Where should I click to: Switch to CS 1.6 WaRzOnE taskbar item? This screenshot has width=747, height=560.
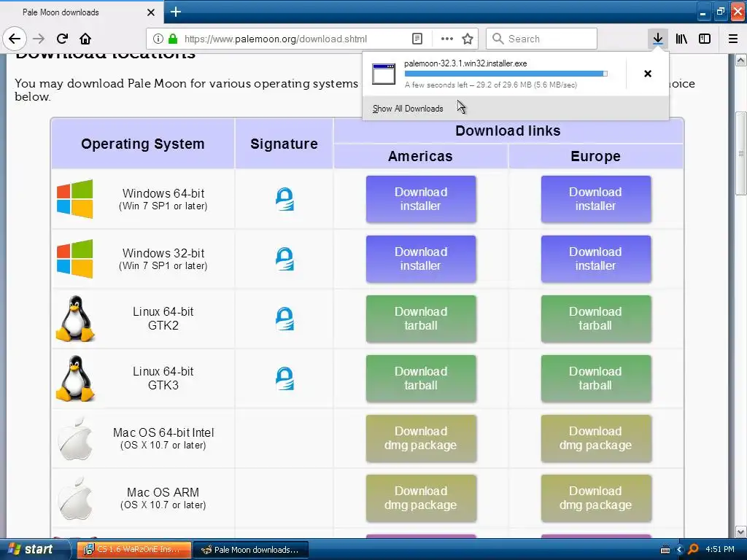pos(134,550)
